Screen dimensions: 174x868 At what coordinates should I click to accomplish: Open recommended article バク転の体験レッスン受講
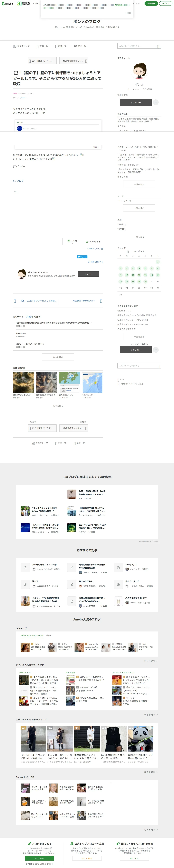(40, 567)
